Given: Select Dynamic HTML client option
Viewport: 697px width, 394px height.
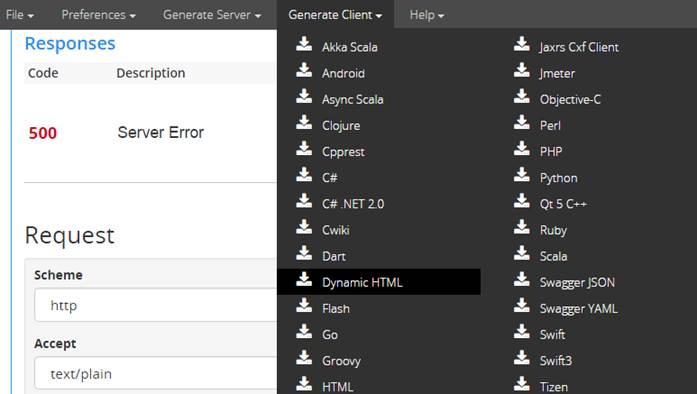Looking at the screenshot, I should click(x=379, y=282).
